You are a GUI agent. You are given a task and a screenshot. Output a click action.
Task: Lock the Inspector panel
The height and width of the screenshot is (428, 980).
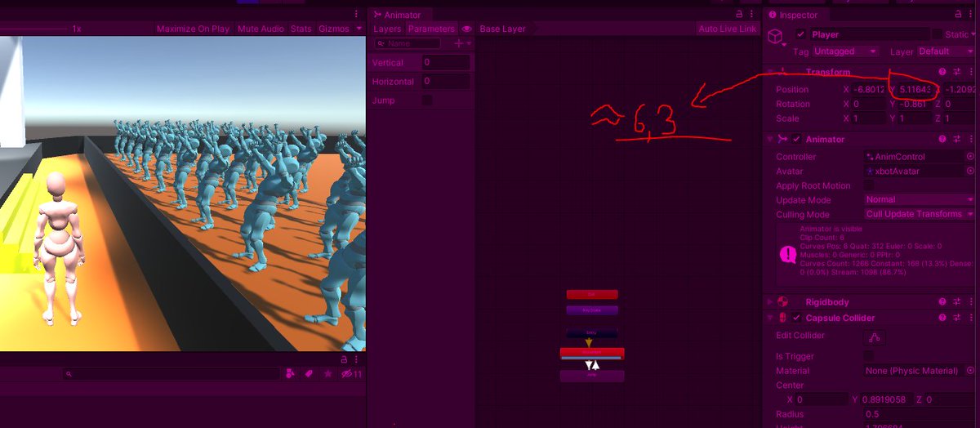click(959, 15)
